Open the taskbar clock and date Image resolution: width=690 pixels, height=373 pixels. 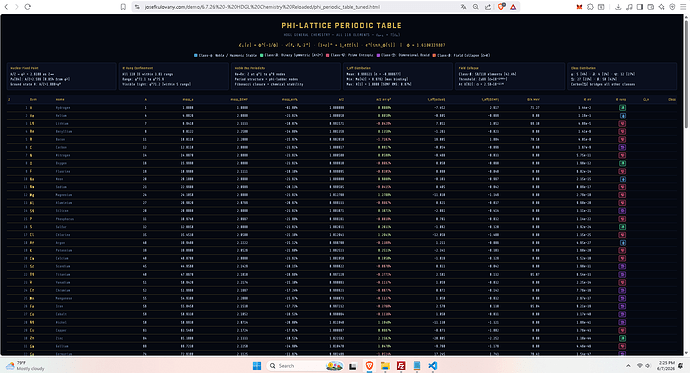[x=667, y=366]
